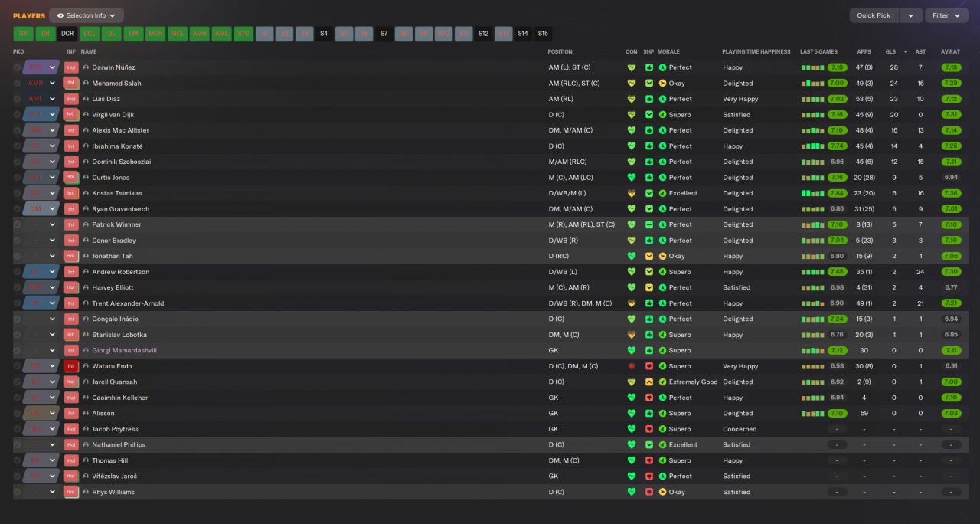The height and width of the screenshot is (524, 980).
Task: Click Patrick Wimmer's match sharpness icon
Action: click(x=649, y=224)
